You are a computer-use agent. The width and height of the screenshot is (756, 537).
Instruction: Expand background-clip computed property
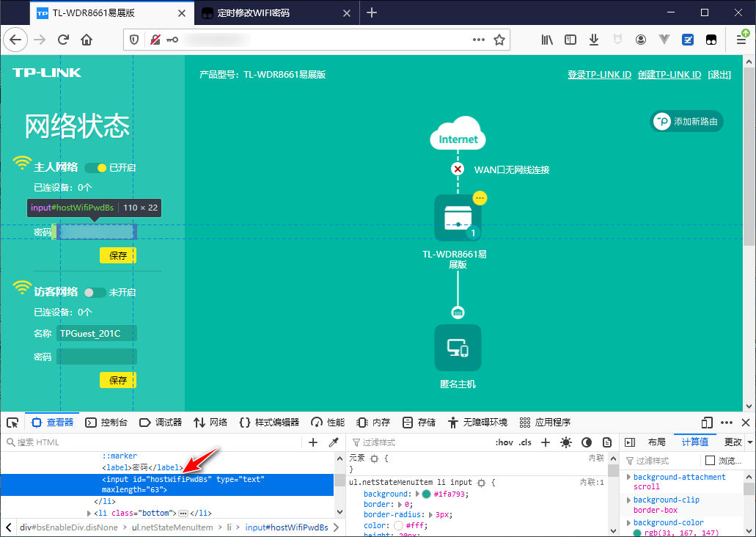[628, 500]
